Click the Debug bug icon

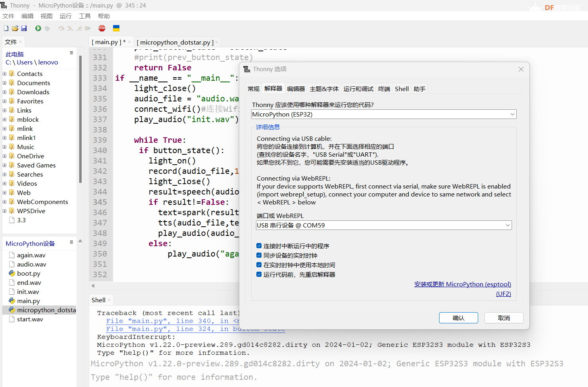47,28
